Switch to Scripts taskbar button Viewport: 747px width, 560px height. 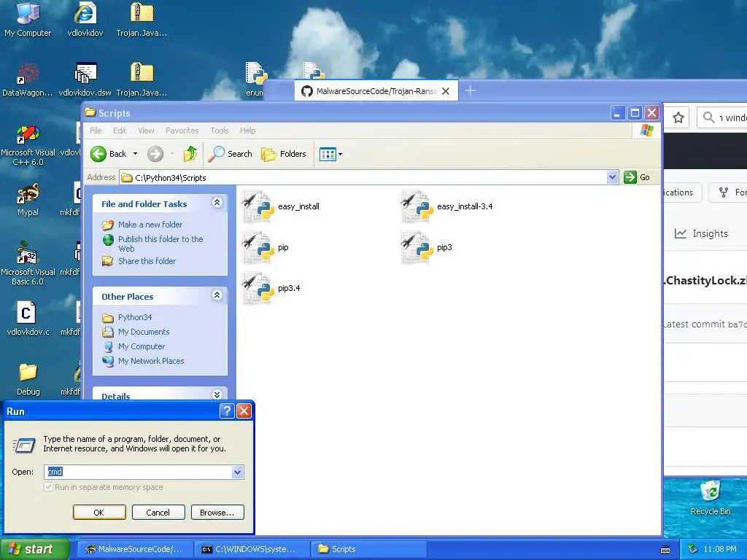click(x=369, y=549)
